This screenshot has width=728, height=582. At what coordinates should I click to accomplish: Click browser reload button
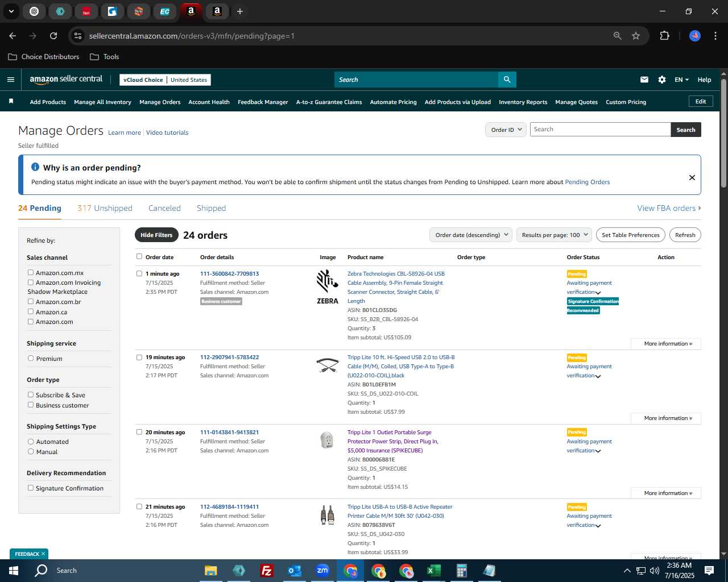point(53,36)
